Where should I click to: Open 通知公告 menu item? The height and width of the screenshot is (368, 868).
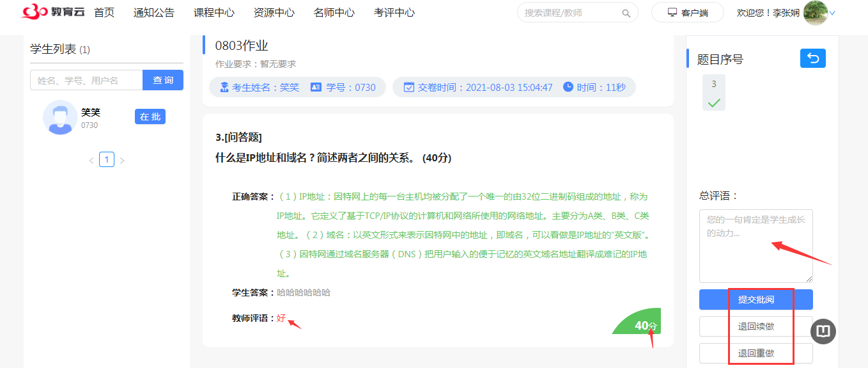[x=154, y=13]
